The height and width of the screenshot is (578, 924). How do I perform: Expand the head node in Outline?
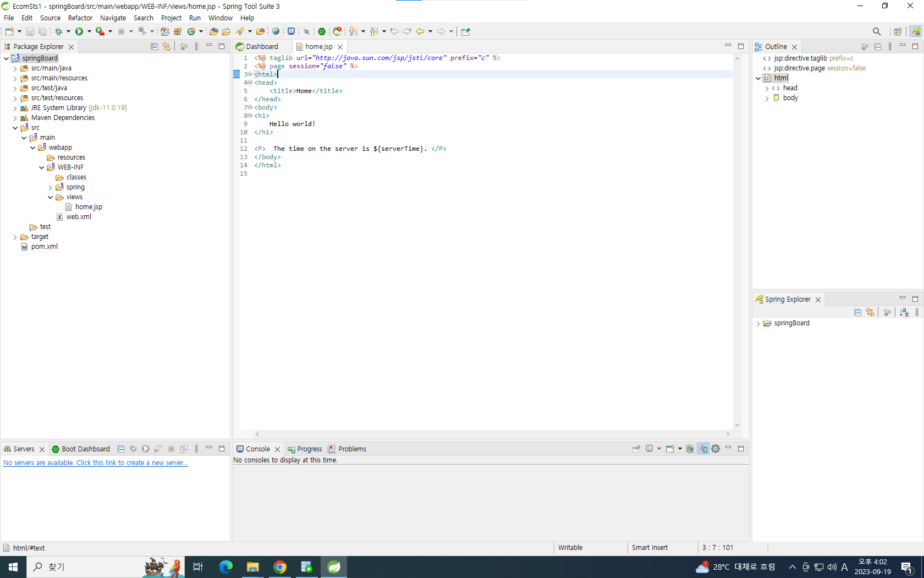point(767,89)
